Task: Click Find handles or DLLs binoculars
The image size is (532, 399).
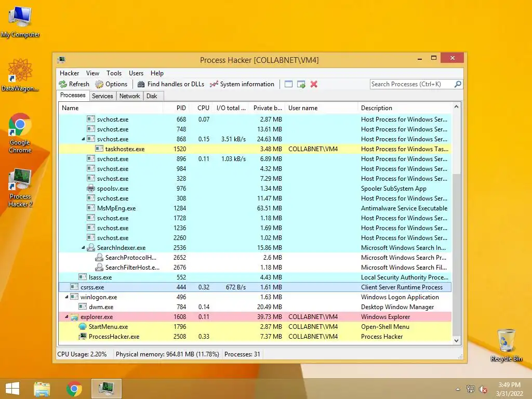Action: click(x=170, y=84)
